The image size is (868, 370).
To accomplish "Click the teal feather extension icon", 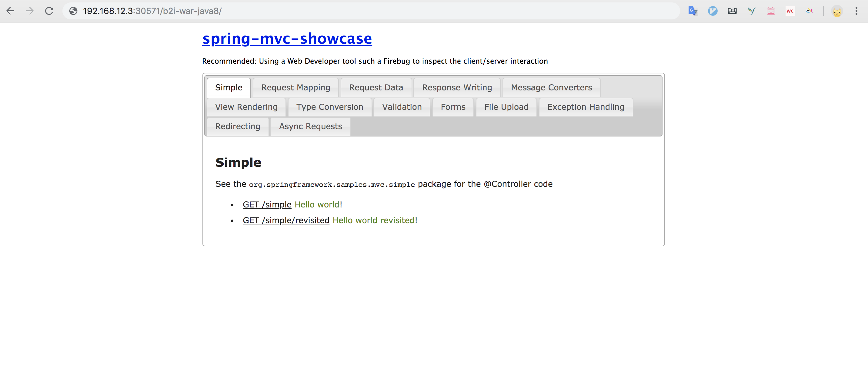I will 751,11.
